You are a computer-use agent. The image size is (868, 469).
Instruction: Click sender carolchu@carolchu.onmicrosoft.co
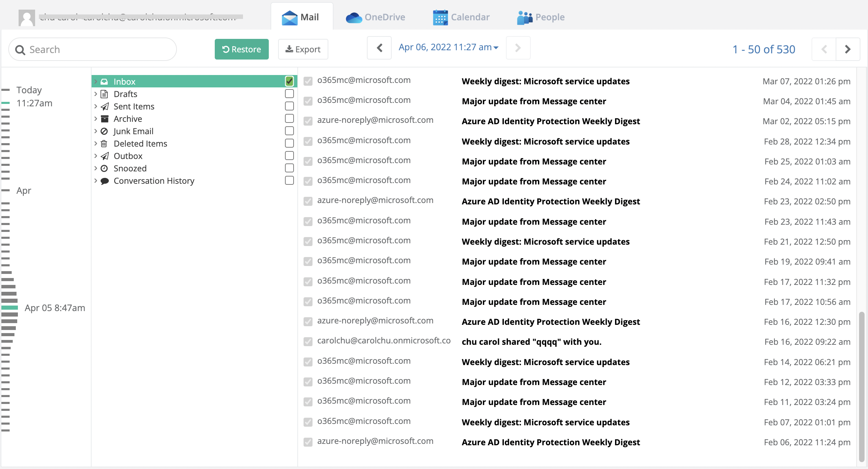[x=384, y=340]
